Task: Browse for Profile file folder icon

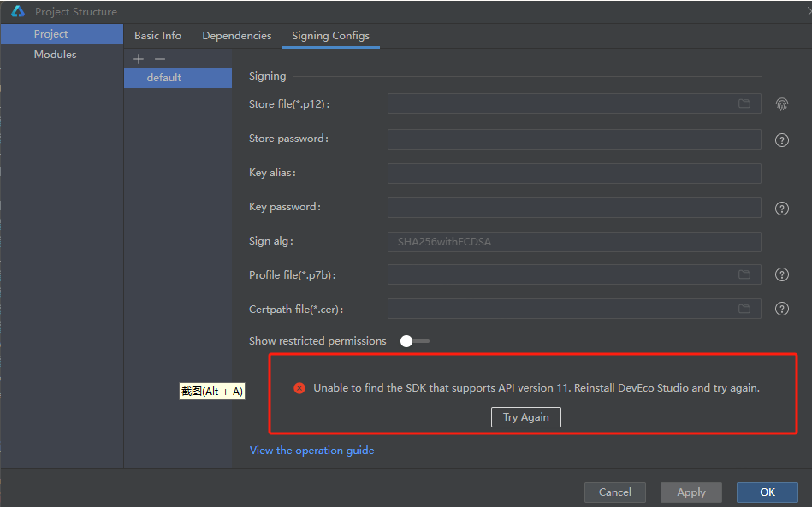Action: [x=744, y=274]
